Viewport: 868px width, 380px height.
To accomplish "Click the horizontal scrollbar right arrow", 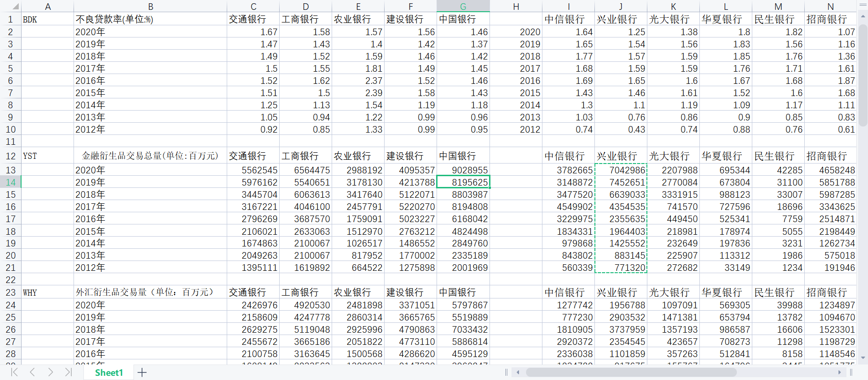I will pyautogui.click(x=839, y=373).
